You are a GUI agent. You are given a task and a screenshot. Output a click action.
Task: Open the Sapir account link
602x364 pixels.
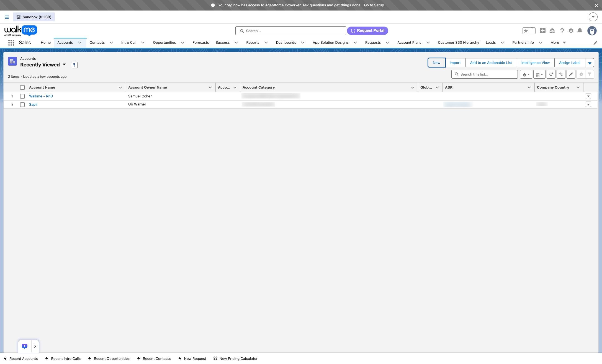[33, 105]
